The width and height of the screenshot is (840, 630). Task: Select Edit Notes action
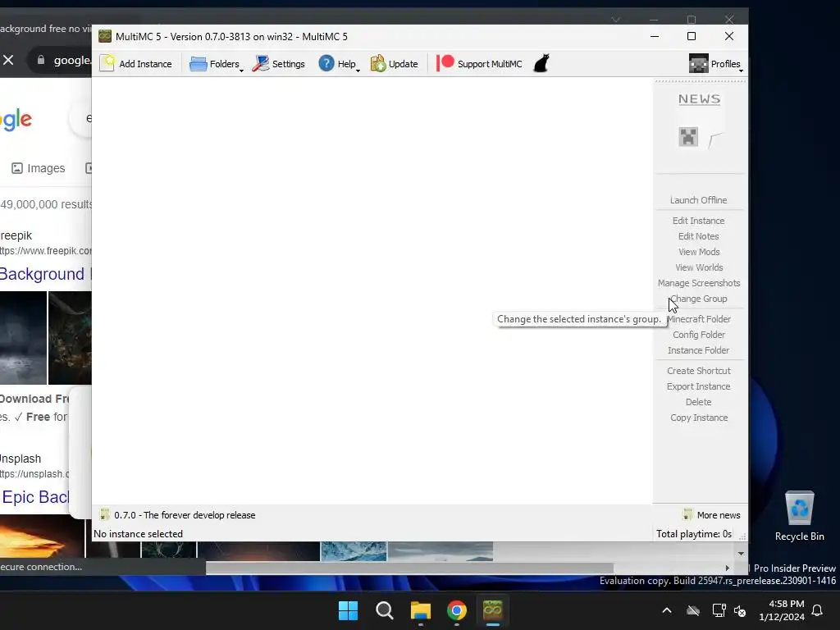(x=699, y=236)
